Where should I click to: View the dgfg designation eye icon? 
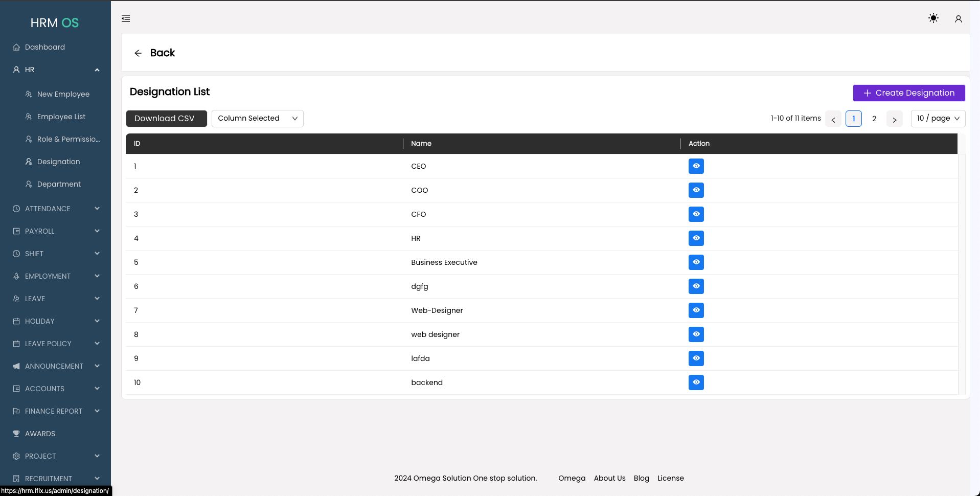tap(696, 286)
